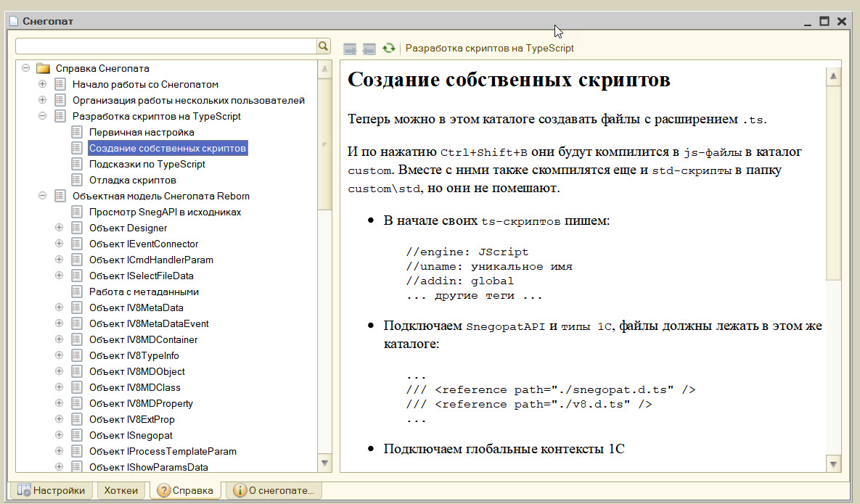Maximize the Снегопат window
Image resolution: width=860 pixels, height=504 pixels.
[x=824, y=21]
